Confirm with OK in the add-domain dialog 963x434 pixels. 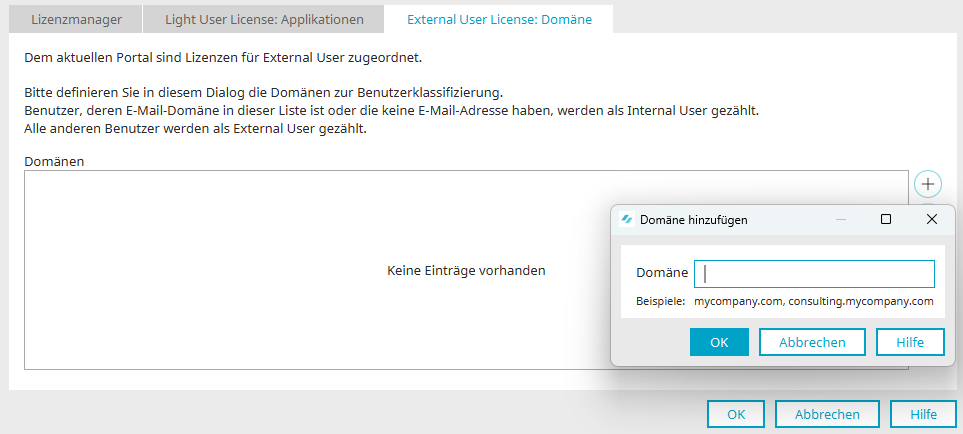pos(719,342)
